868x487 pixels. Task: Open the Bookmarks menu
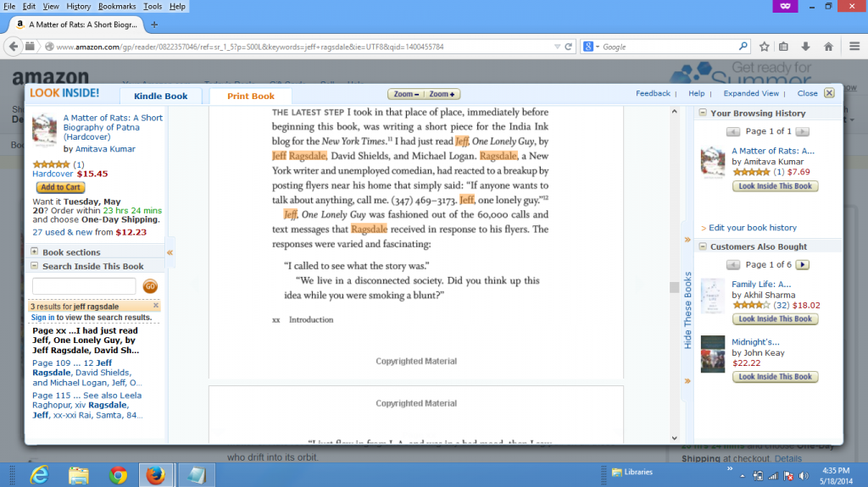(116, 6)
